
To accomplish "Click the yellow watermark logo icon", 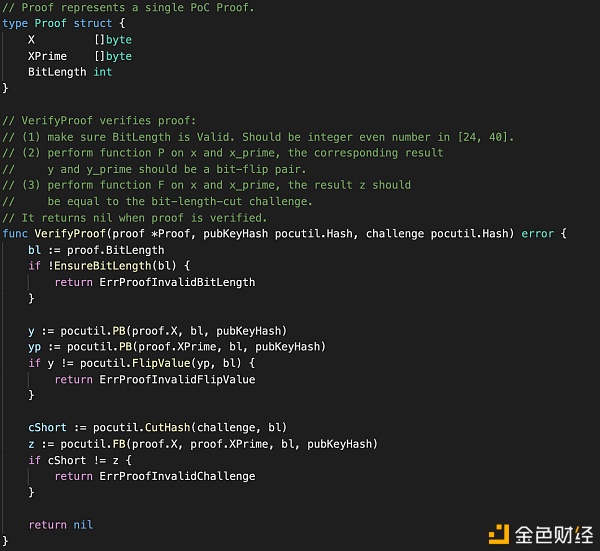I will coord(499,534).
